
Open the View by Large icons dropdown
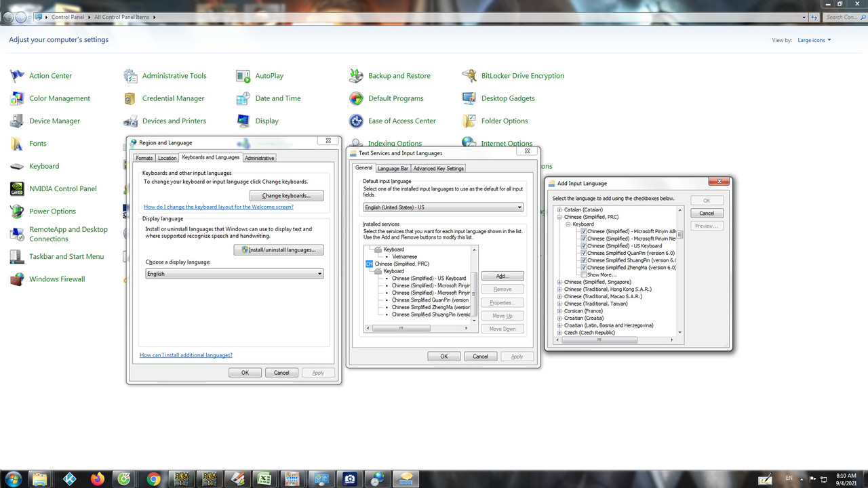814,40
